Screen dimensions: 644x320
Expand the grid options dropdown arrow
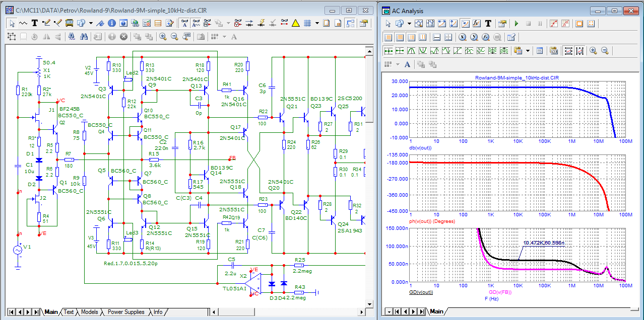[x=316, y=23]
